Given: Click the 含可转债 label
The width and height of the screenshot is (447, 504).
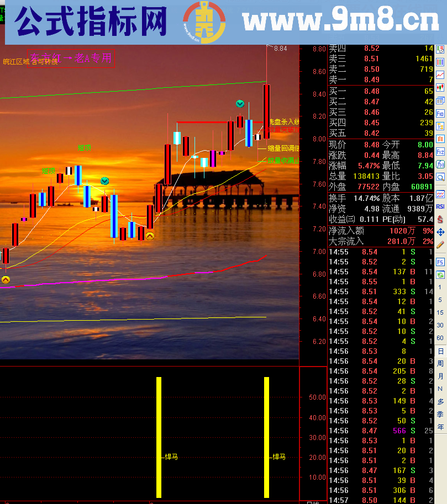Looking at the screenshot, I should point(44,62).
